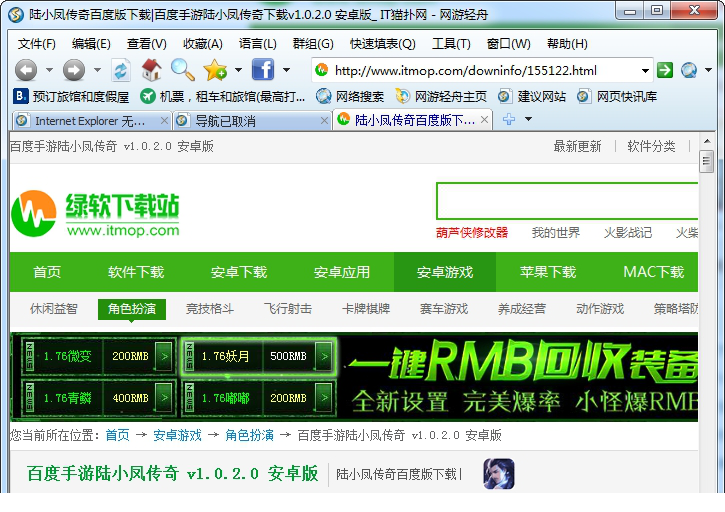Go to 苹果下载 in nav bar

547,272
